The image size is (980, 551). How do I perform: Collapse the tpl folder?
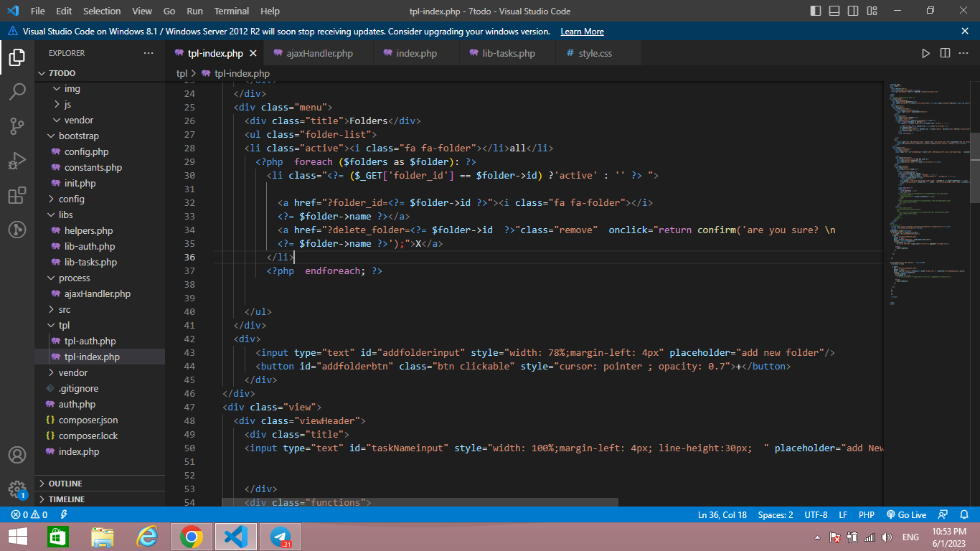(100, 326)
